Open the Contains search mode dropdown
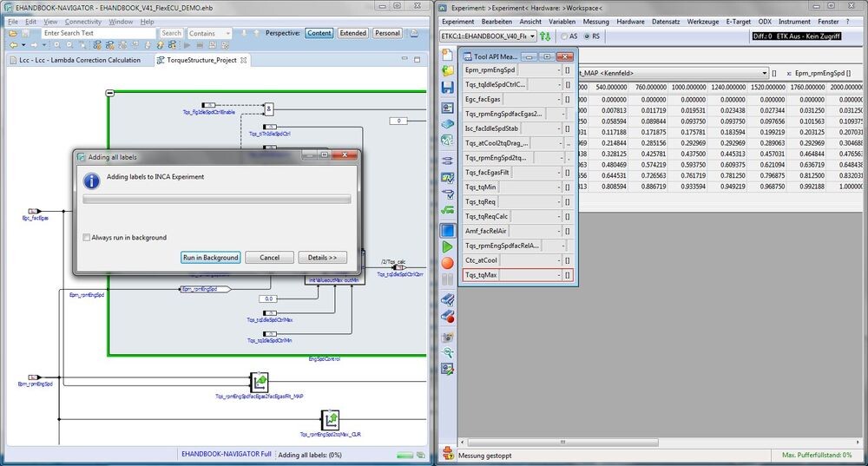The width and height of the screenshot is (868, 466). click(x=227, y=34)
